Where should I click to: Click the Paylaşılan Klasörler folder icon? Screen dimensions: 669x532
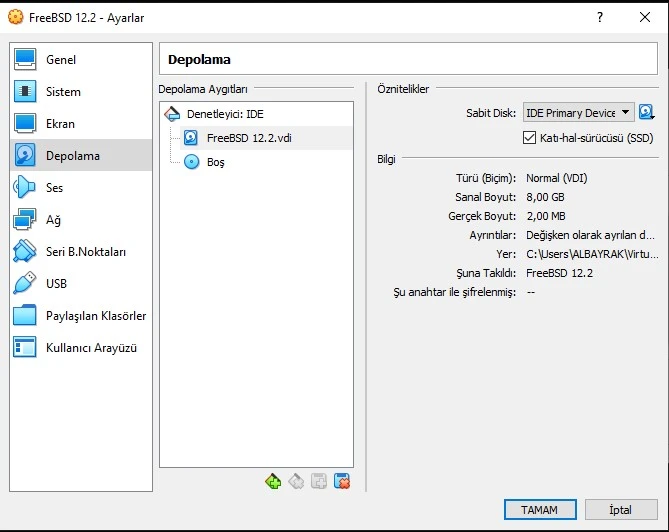click(25, 315)
